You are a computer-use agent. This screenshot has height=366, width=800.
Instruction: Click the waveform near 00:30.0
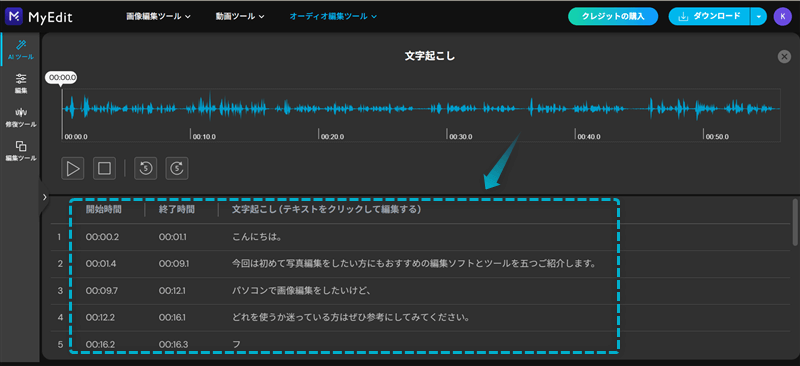447,108
